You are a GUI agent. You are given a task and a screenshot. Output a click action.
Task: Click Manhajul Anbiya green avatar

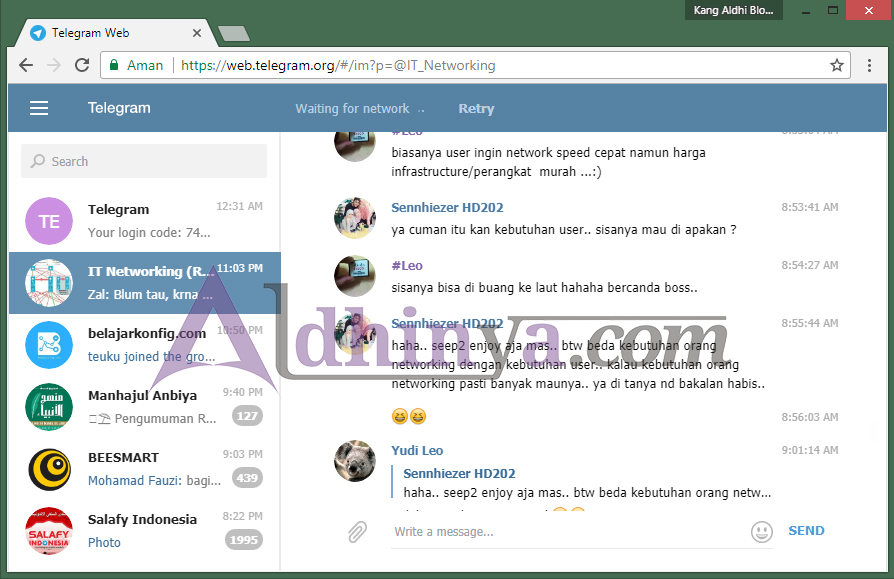click(49, 407)
